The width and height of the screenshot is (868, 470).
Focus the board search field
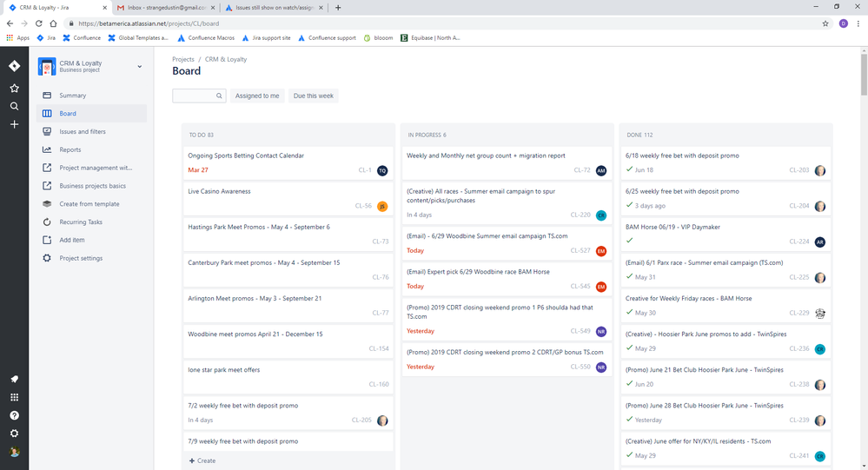[199, 96]
